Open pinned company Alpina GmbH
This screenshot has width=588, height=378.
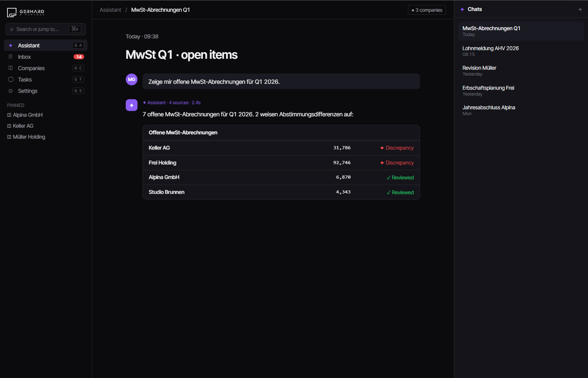[25, 115]
